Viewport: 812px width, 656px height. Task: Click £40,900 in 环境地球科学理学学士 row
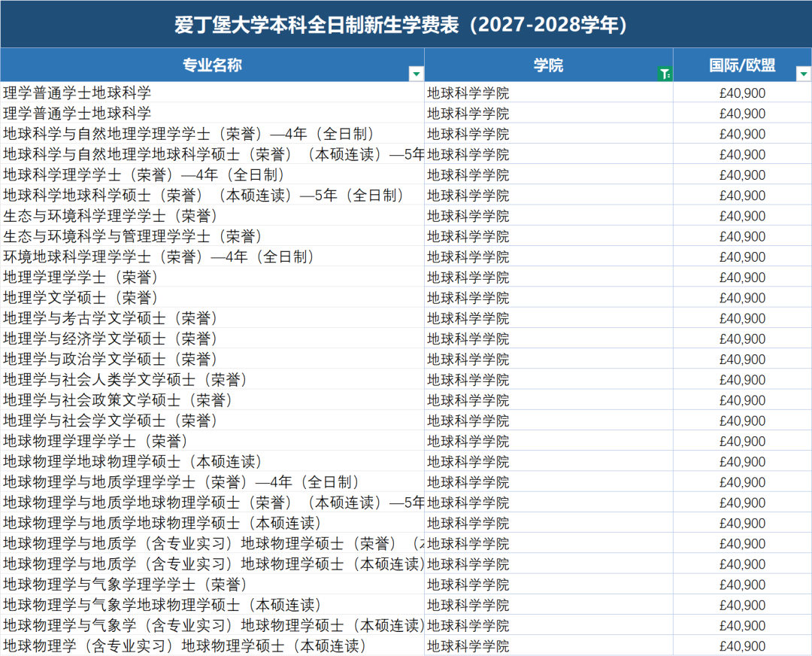pos(742,257)
